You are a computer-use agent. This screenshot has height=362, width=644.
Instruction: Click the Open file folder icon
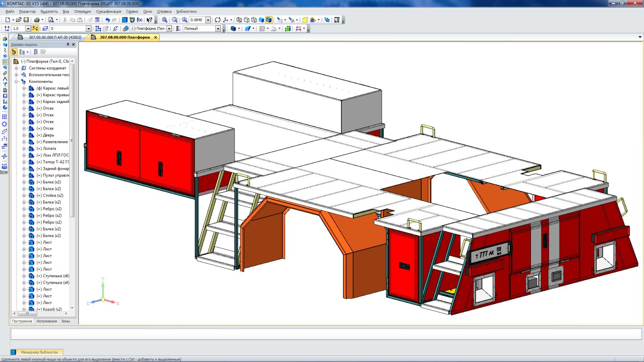click(19, 20)
